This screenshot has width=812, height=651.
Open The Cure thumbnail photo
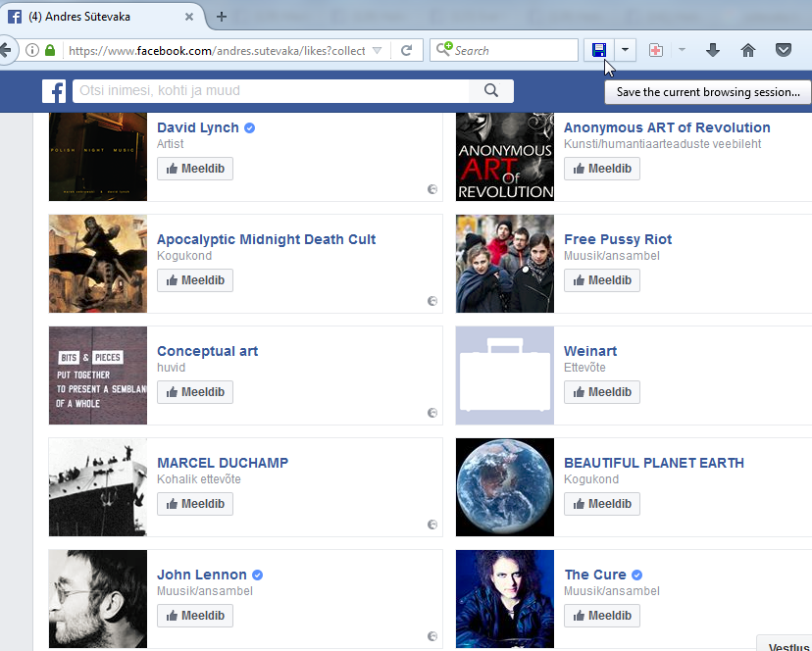pos(505,599)
